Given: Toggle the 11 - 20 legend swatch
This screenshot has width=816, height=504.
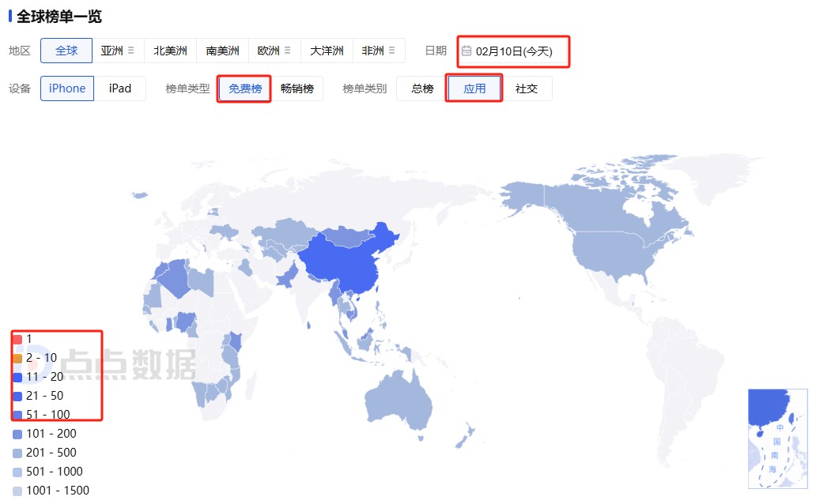Looking at the screenshot, I should coord(17,377).
